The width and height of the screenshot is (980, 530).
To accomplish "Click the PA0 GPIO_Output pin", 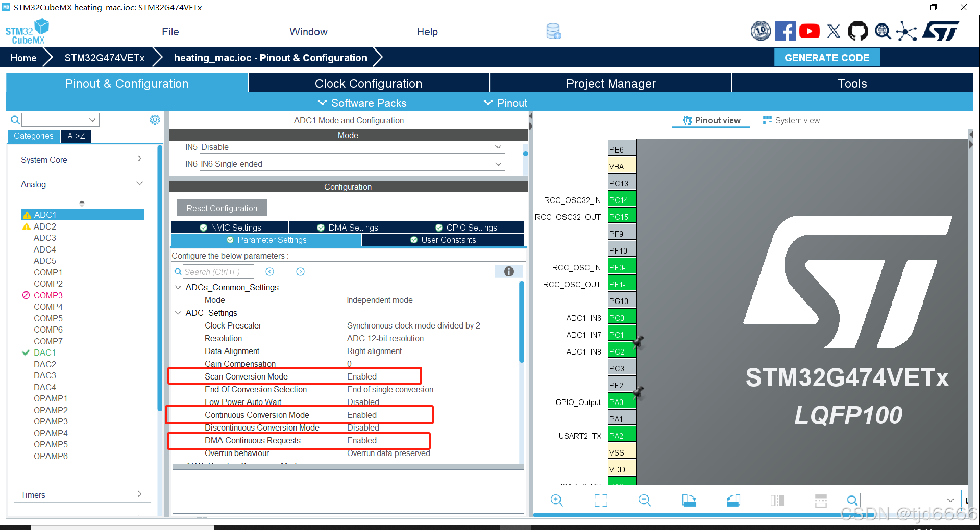I will coord(622,402).
